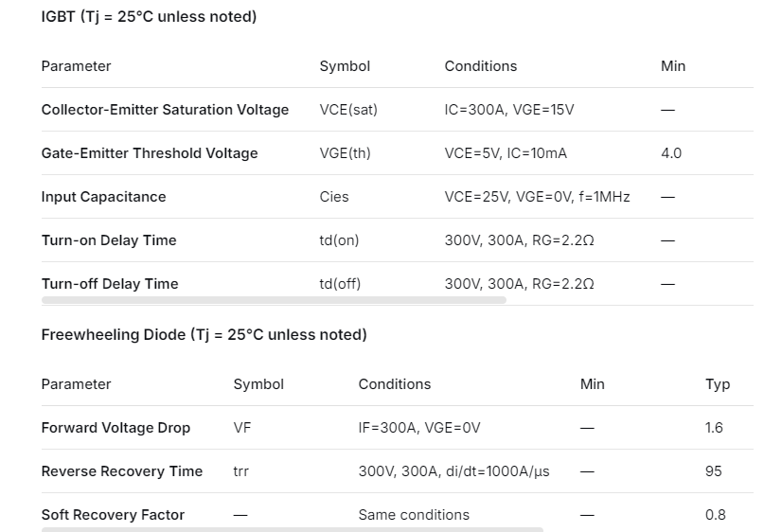The width and height of the screenshot is (764, 532).
Task: Click the IGBT table horizontal scrollbar
Action: 274,300
